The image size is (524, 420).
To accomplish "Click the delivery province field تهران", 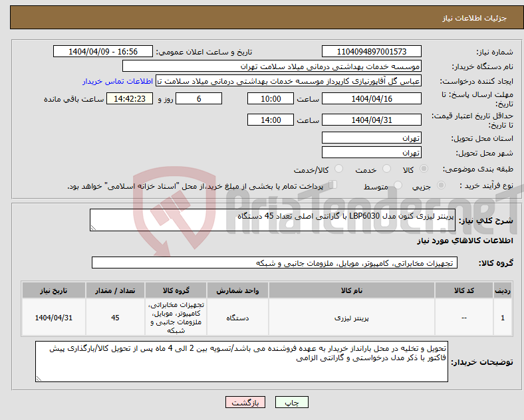I will (x=371, y=138).
